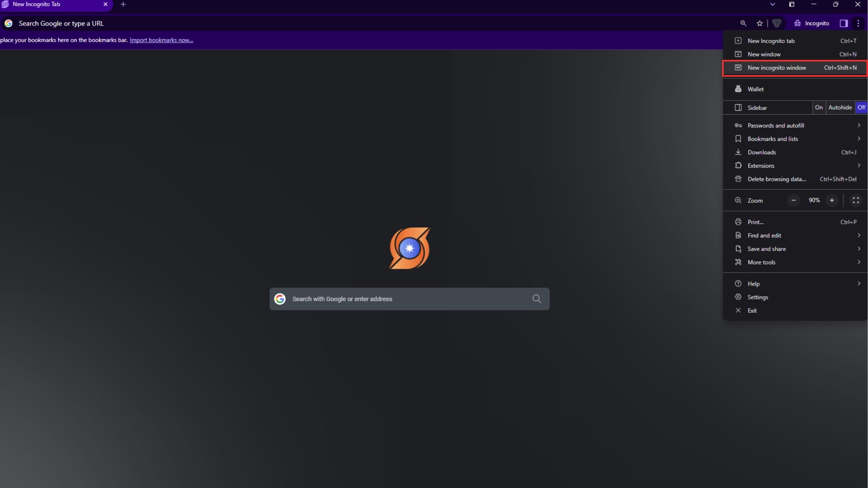This screenshot has width=868, height=488.
Task: Set Sidebar to On
Action: tap(818, 107)
